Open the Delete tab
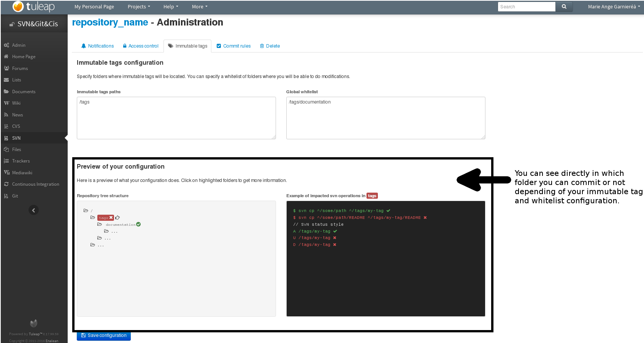The height and width of the screenshot is (343, 644). pyautogui.click(x=270, y=46)
